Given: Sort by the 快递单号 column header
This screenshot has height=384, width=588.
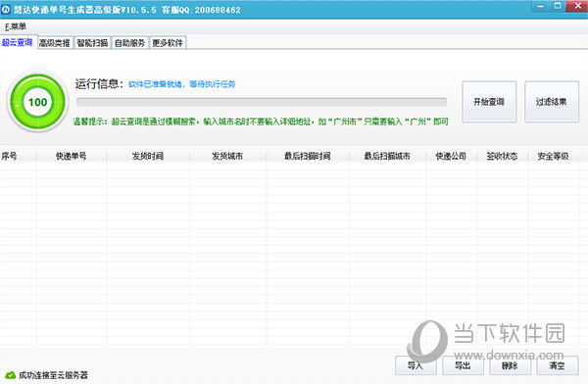Looking at the screenshot, I should (72, 156).
